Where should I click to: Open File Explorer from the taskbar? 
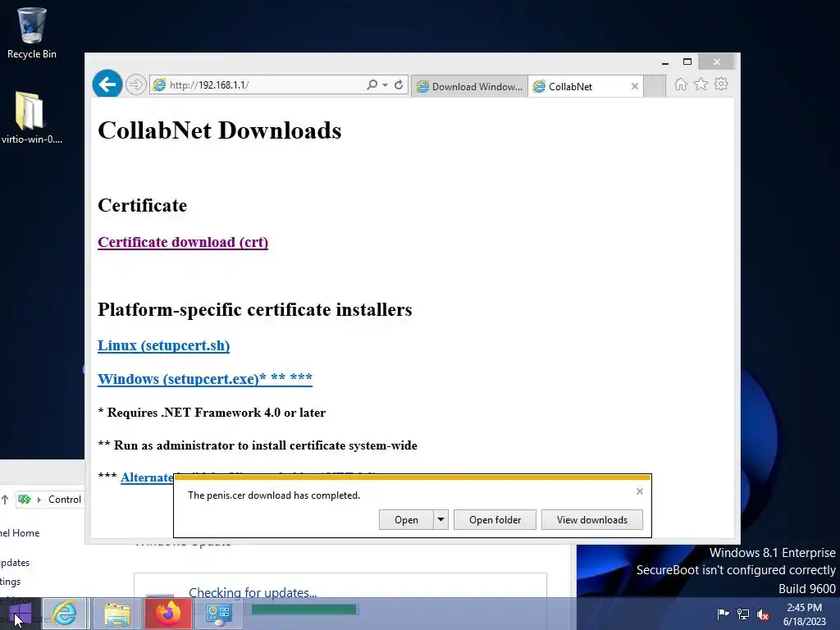117,614
